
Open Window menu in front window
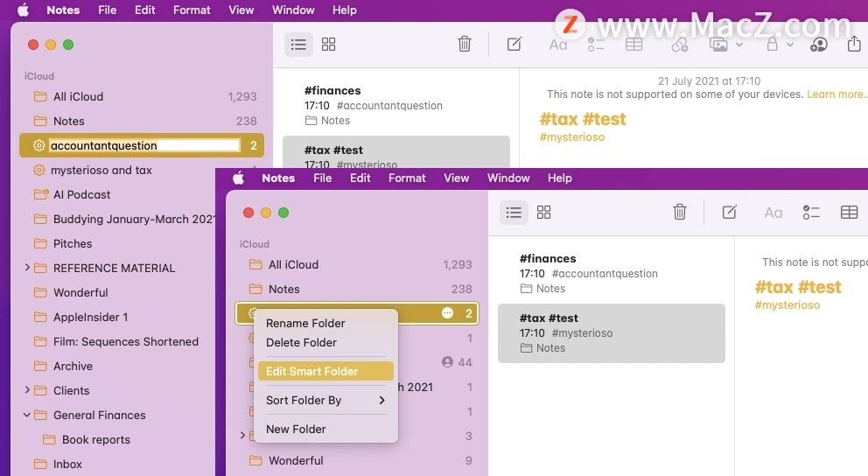click(x=508, y=178)
